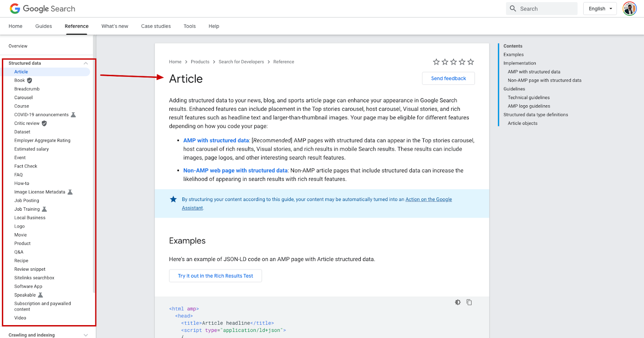Open the What's new tab
The width and height of the screenshot is (644, 338).
tap(115, 26)
